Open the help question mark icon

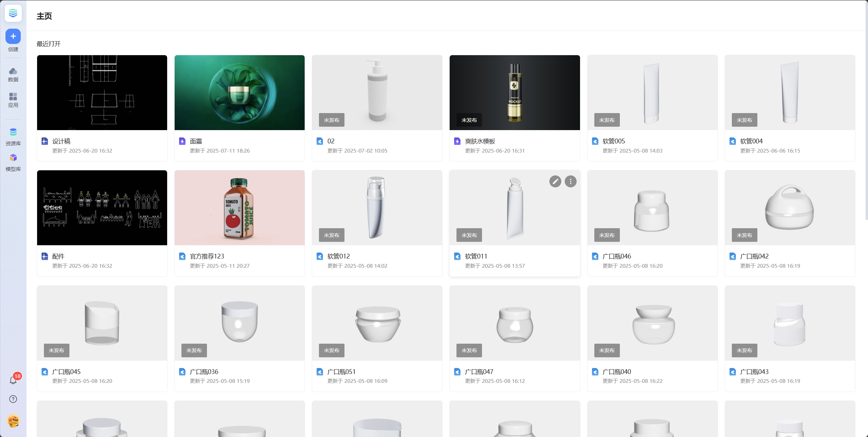(x=13, y=399)
